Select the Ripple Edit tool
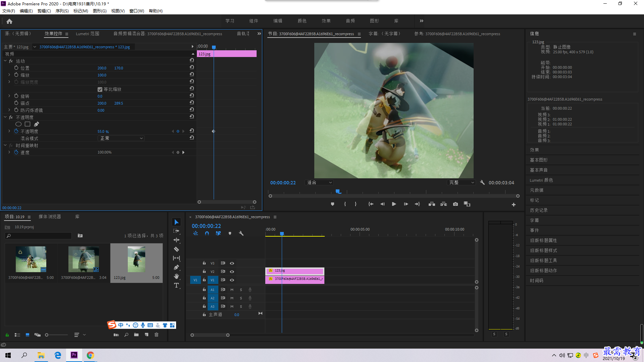 pos(176,240)
